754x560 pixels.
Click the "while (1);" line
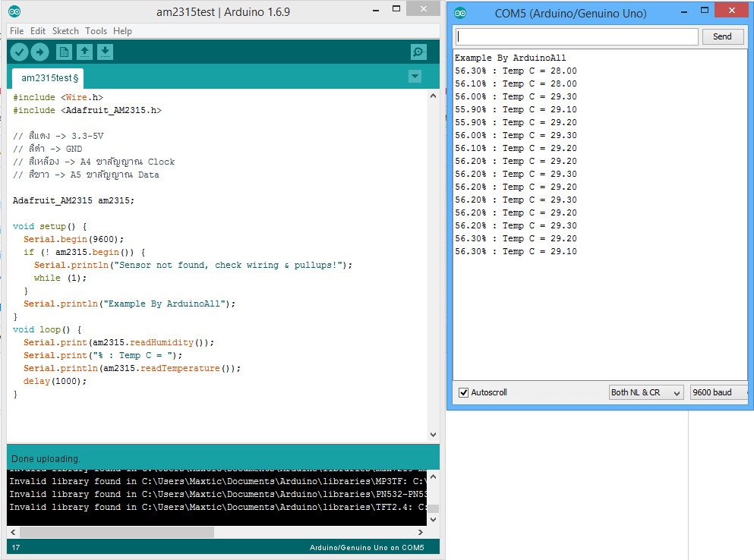tap(60, 278)
